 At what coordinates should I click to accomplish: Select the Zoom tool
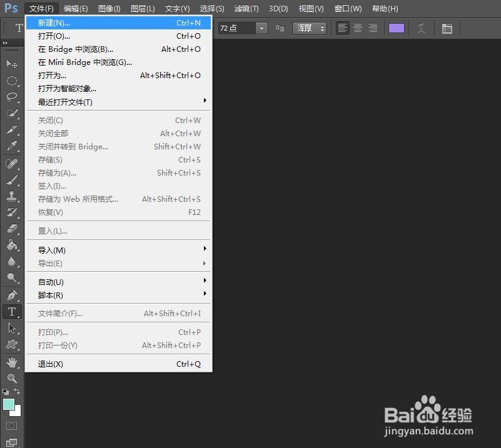point(12,379)
